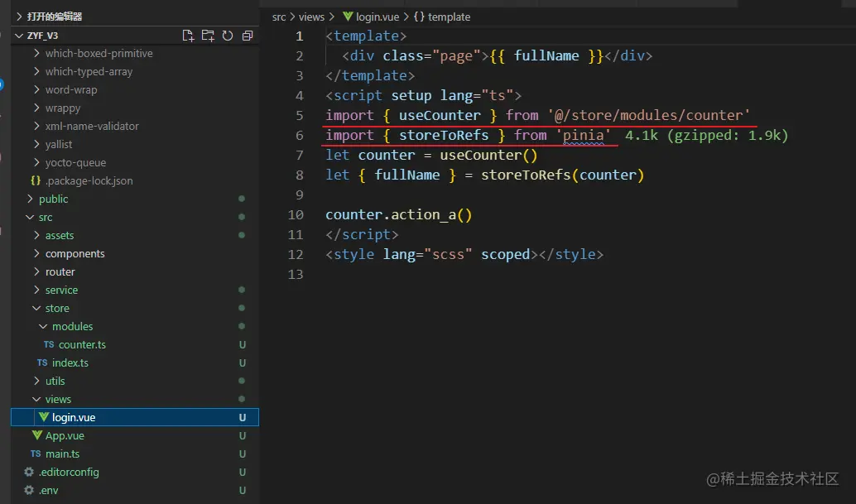The height and width of the screenshot is (504, 856).
Task: Open App.vue from the explorer
Action: 65,436
